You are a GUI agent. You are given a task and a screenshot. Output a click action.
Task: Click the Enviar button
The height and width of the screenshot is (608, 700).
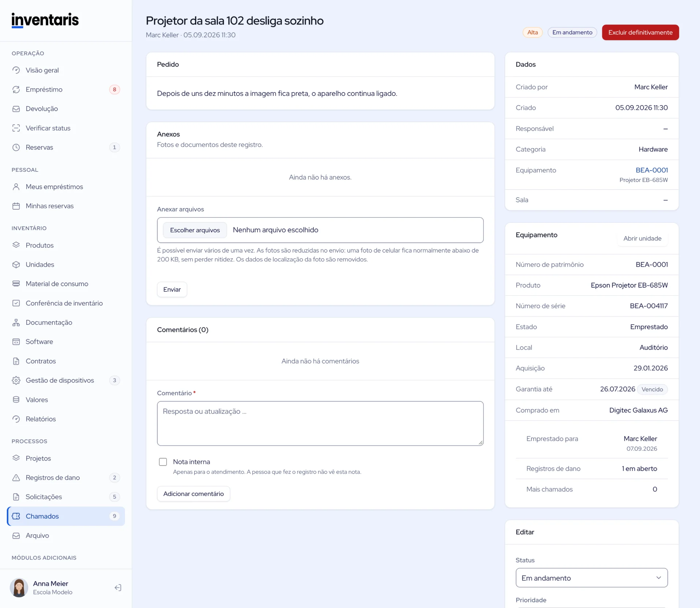point(172,290)
